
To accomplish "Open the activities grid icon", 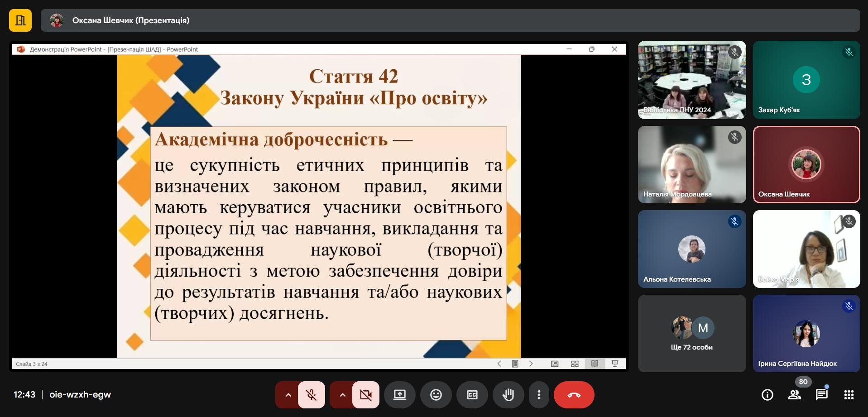I will (849, 395).
